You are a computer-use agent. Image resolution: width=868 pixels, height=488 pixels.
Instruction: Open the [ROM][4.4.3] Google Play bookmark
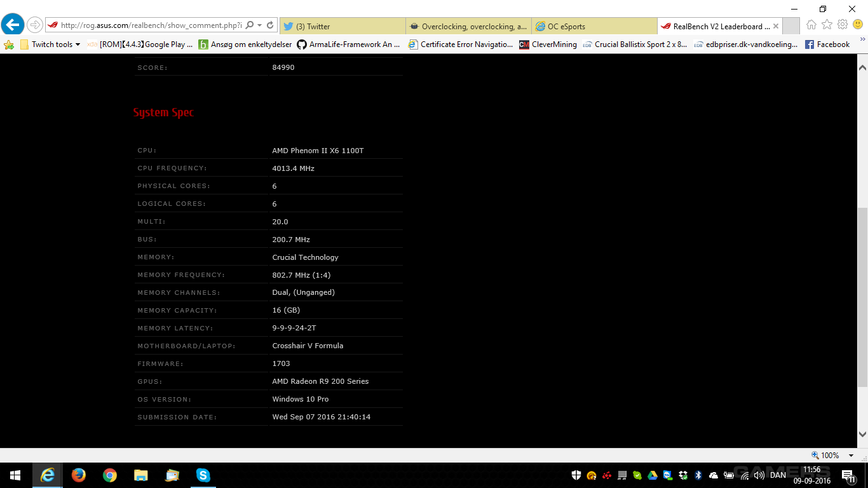[140, 44]
